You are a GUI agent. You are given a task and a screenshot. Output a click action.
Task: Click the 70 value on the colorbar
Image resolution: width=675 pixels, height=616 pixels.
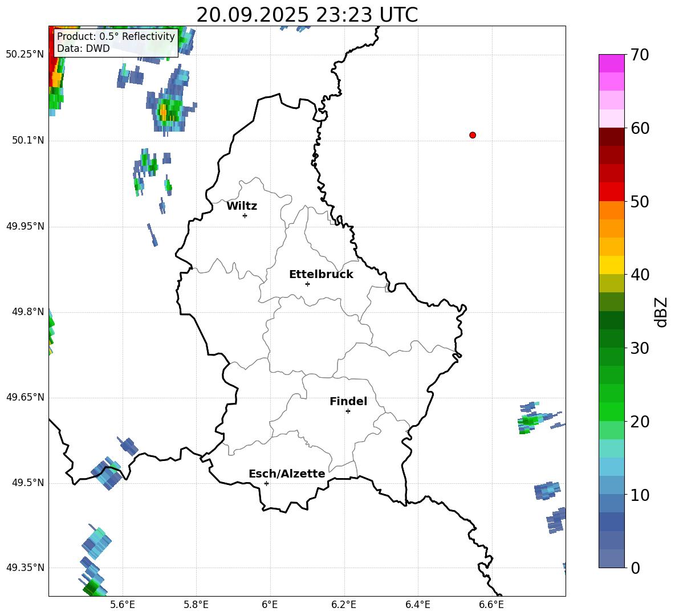coord(640,55)
